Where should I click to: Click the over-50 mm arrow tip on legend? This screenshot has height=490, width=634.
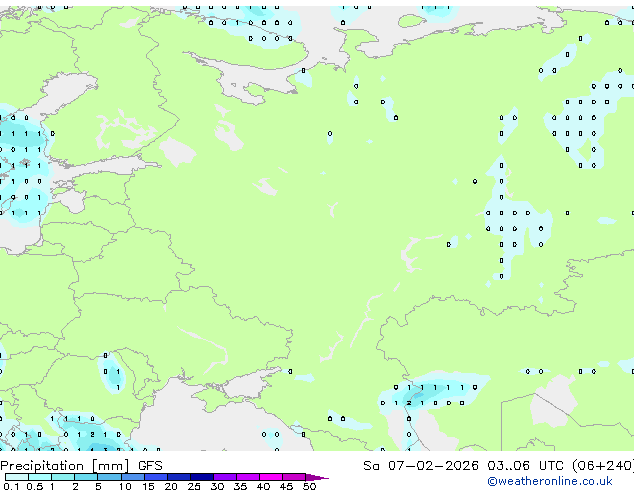[x=317, y=477]
